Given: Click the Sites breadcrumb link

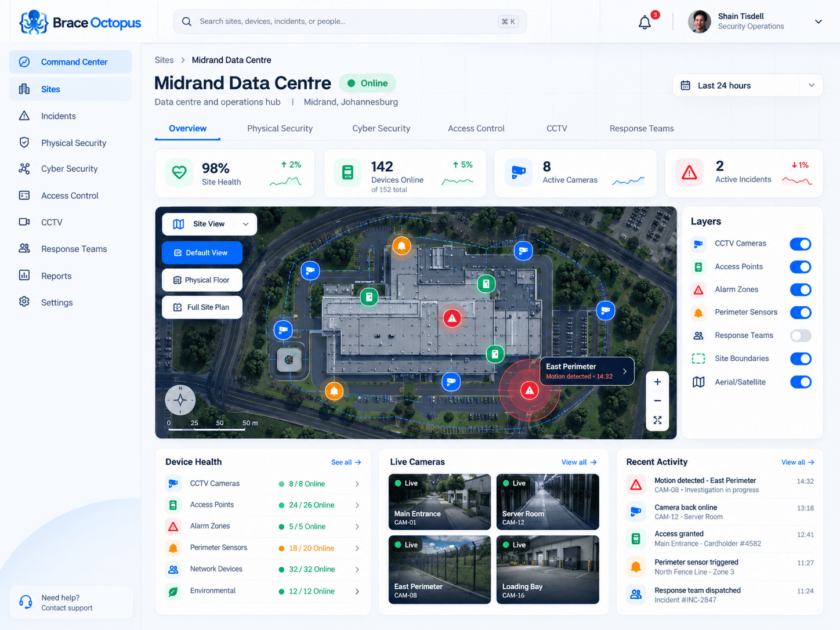Looking at the screenshot, I should pyautogui.click(x=164, y=60).
